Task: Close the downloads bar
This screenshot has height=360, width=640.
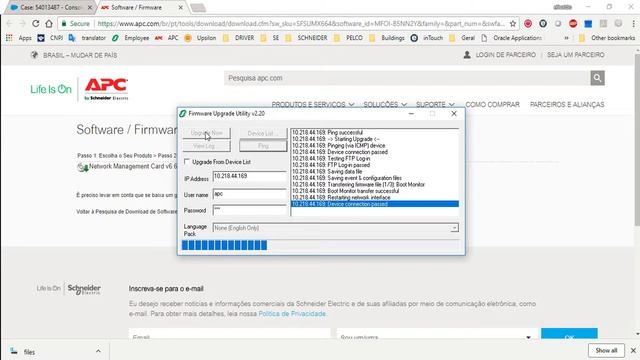Action: coord(633,350)
